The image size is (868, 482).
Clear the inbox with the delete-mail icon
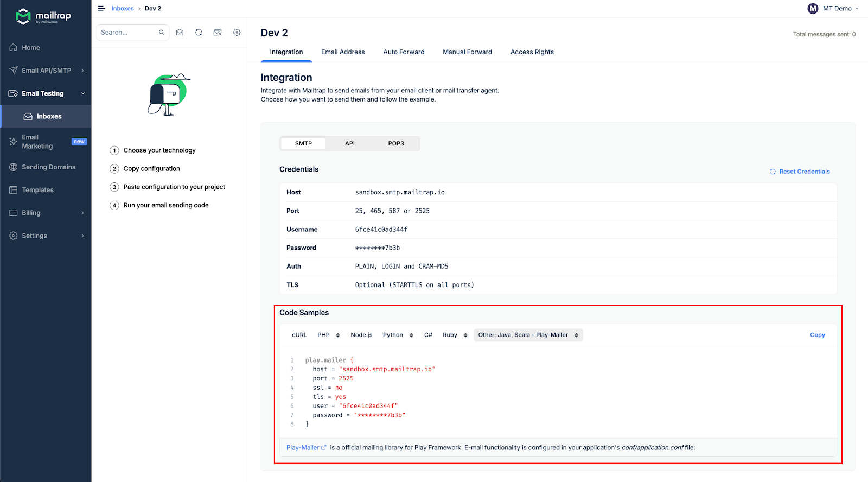(218, 33)
